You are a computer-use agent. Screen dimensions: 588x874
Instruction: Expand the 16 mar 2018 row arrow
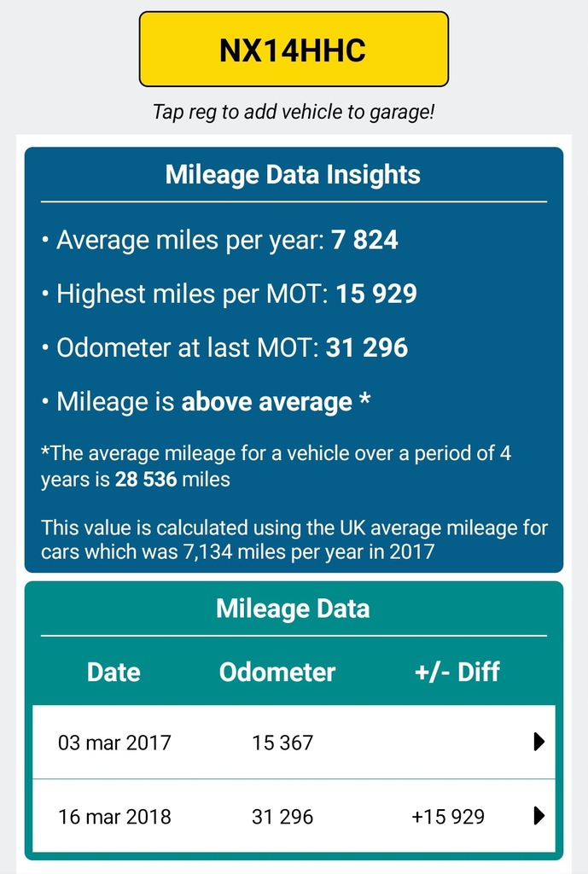tap(539, 817)
